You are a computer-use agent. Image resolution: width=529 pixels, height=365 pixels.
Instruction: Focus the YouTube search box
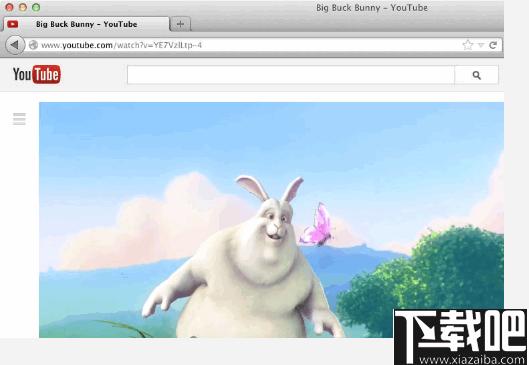(x=291, y=75)
